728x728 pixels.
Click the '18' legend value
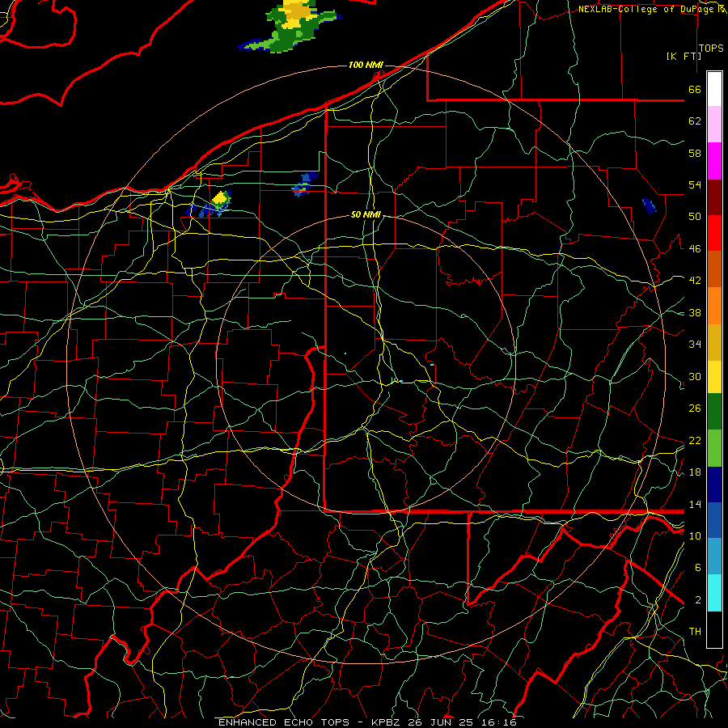695,472
